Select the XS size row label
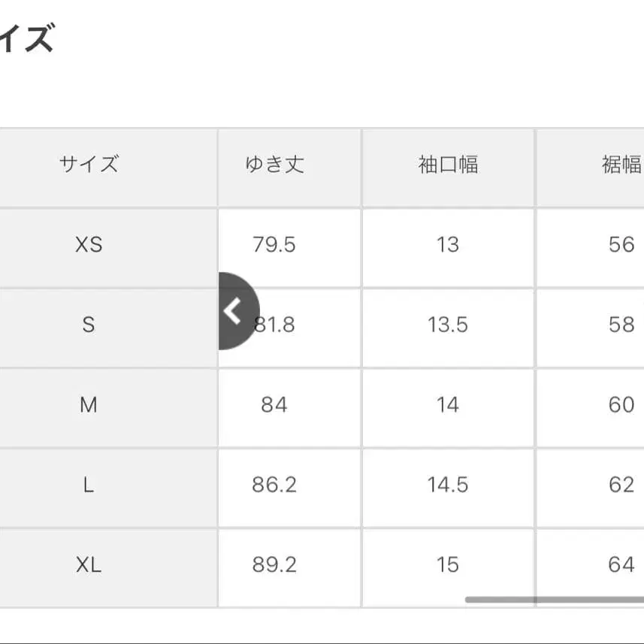This screenshot has height=644, width=644. 89,244
